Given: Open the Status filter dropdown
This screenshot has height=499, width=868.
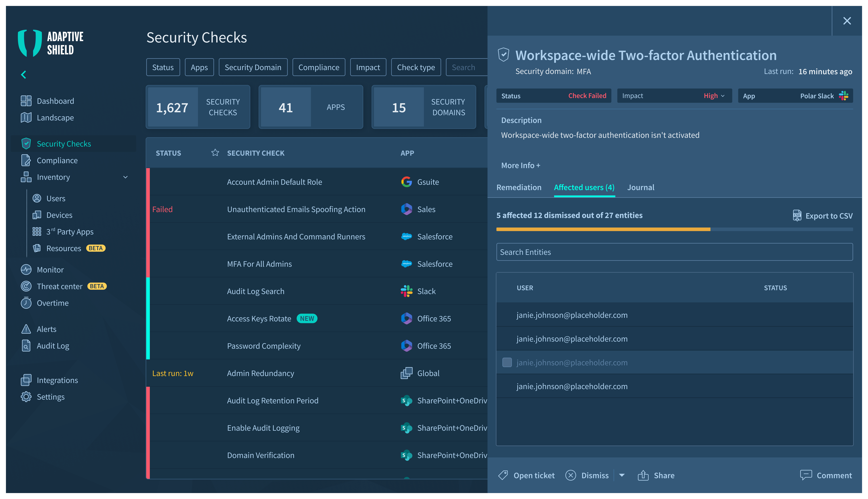Looking at the screenshot, I should click(163, 67).
